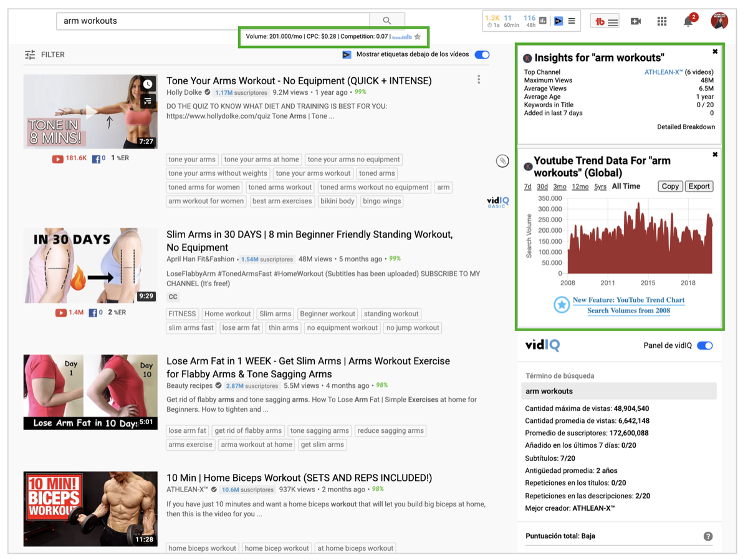The width and height of the screenshot is (748, 560).
Task: Open the vidIQ hamburger menu in toolbar
Action: [572, 21]
